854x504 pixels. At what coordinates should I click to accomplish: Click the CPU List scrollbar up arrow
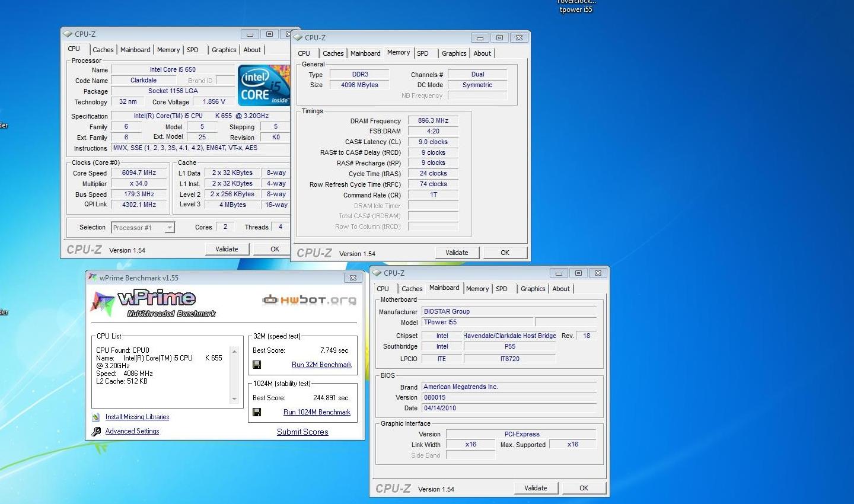(x=234, y=352)
